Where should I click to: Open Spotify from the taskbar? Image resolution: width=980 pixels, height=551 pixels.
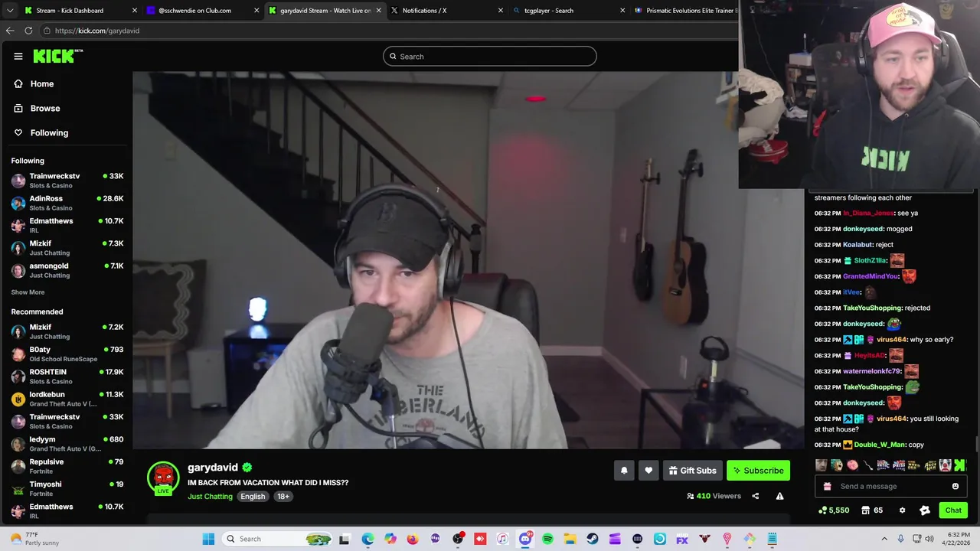(x=547, y=539)
